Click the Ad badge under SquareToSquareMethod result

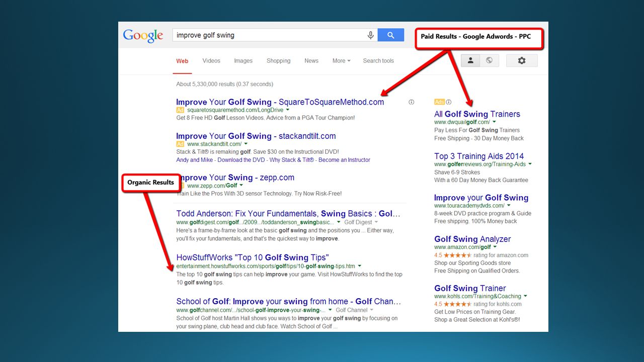pos(180,110)
